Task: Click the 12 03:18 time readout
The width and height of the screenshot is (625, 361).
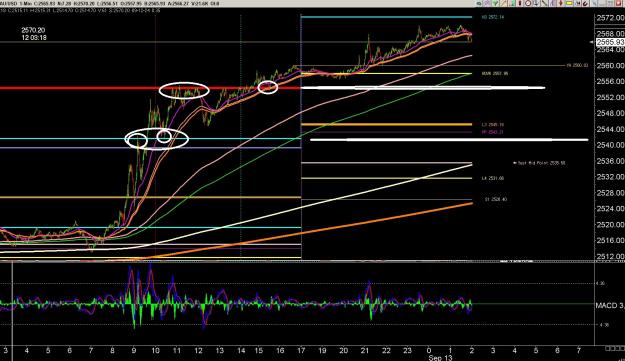Action: [34, 37]
